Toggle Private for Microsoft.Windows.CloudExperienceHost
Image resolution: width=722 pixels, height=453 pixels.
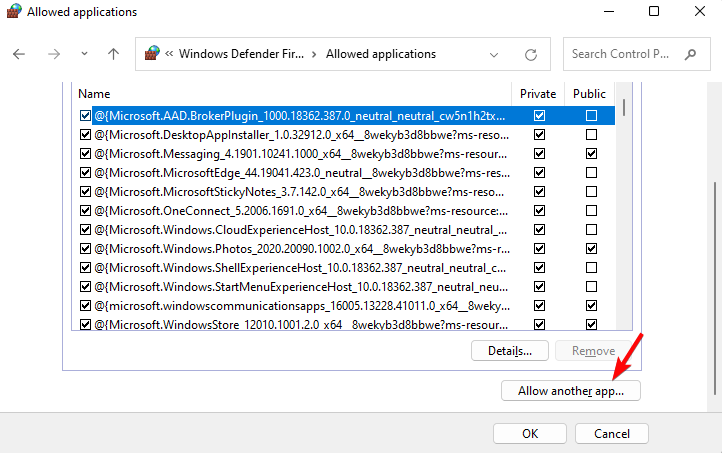[539, 230]
